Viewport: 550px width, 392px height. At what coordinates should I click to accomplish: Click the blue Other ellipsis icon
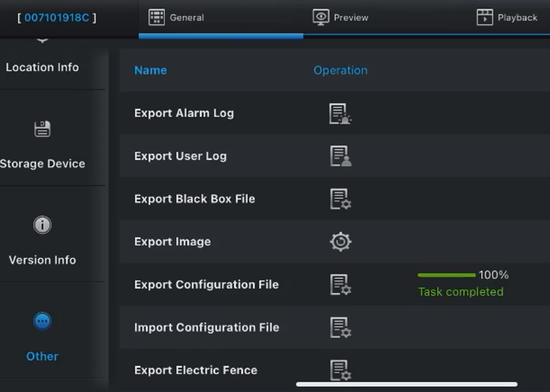coord(42,321)
